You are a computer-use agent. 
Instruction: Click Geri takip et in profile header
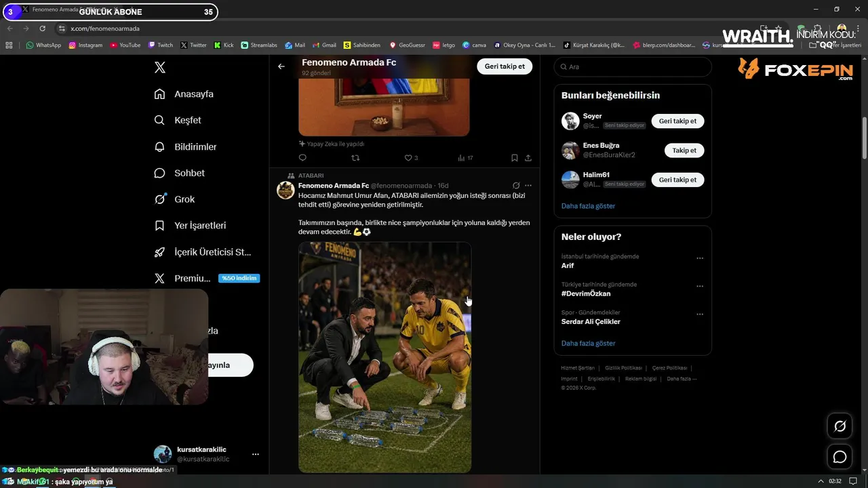tap(505, 66)
